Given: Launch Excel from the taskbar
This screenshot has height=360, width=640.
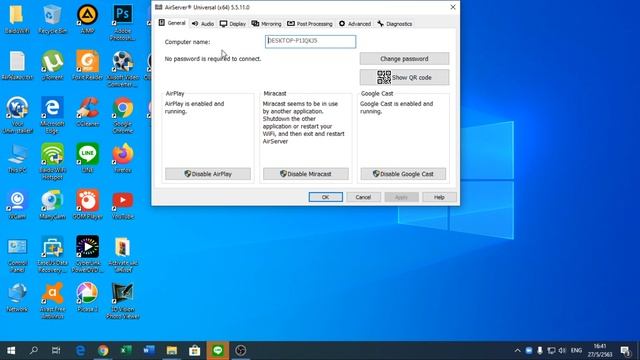Looking at the screenshot, I should click(x=126, y=350).
